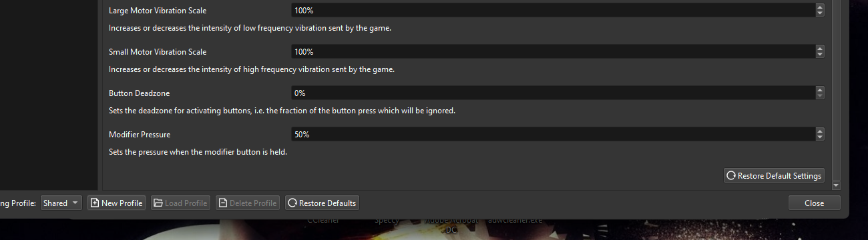Increase Small Motor Vibration Scale with up arrow
Image resolution: width=868 pixels, height=240 pixels.
[x=820, y=48]
